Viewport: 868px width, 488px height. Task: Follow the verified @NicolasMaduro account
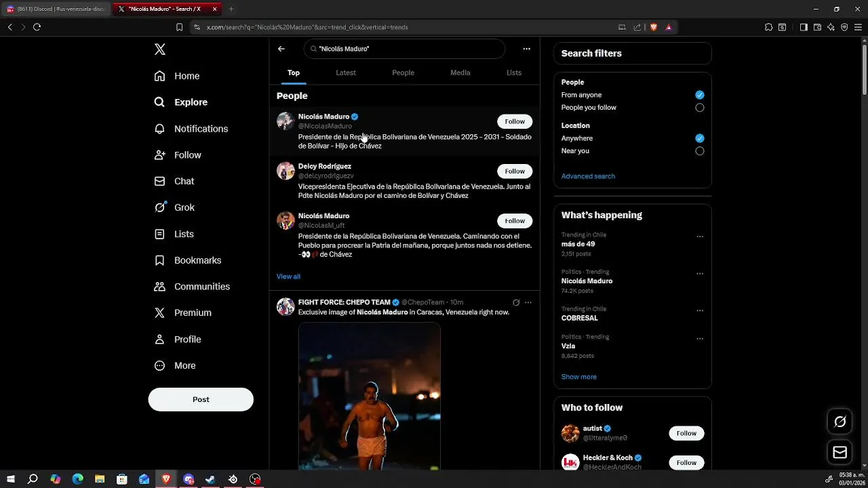coord(515,121)
